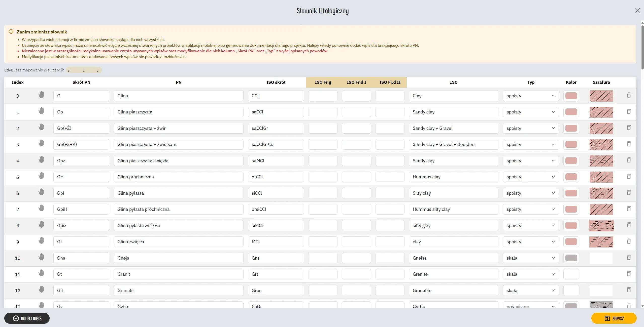Delete the Gnejs entry via trash icon
The width and height of the screenshot is (644, 327).
(x=629, y=257)
